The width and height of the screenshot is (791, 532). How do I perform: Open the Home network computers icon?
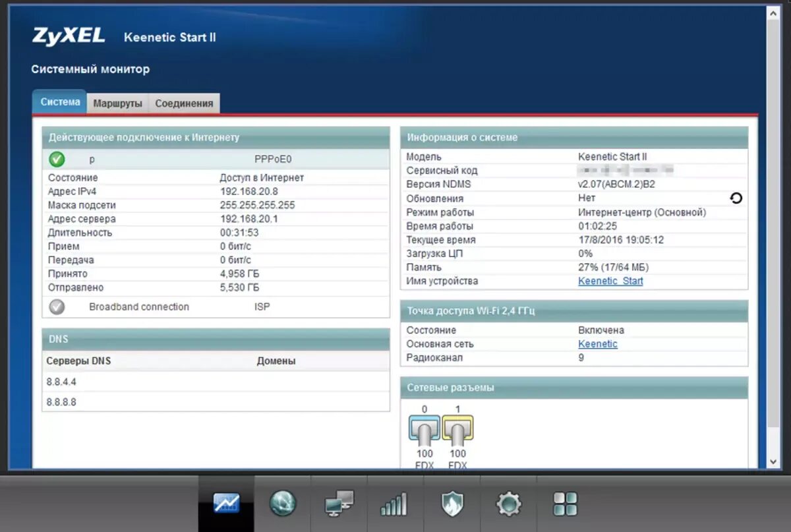(x=339, y=504)
